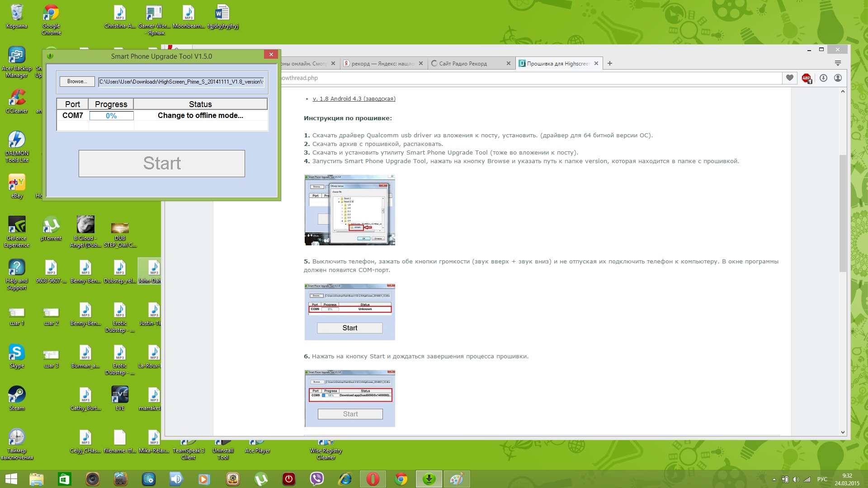Open the AdBlock Plus extension icon

(807, 78)
